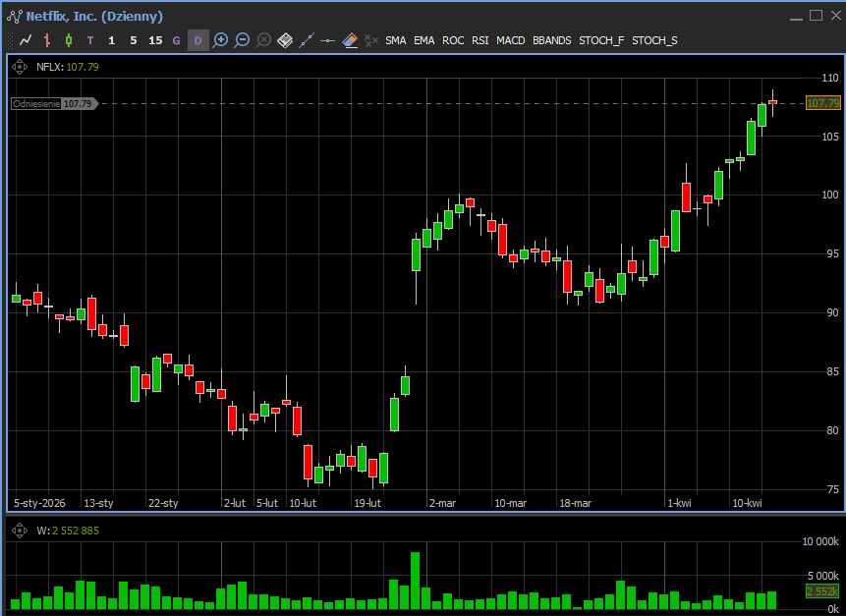Toggle the daily (D) interval button
Image resolution: width=846 pixels, height=616 pixels.
[197, 40]
